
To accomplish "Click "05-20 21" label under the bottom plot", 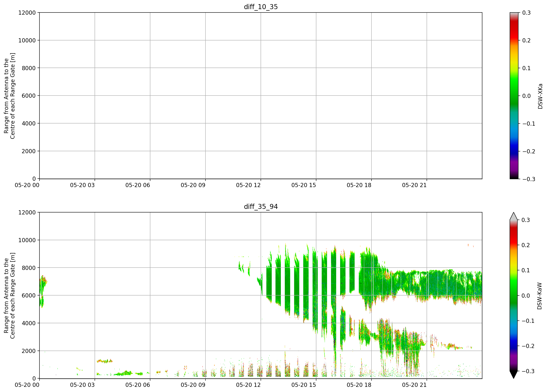I will coord(414,385).
